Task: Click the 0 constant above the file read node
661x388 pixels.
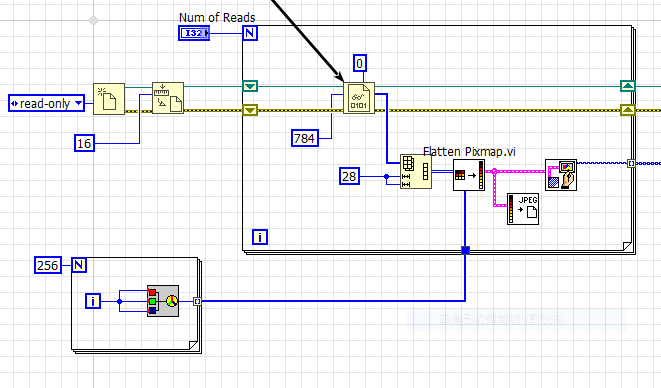Action: click(360, 63)
